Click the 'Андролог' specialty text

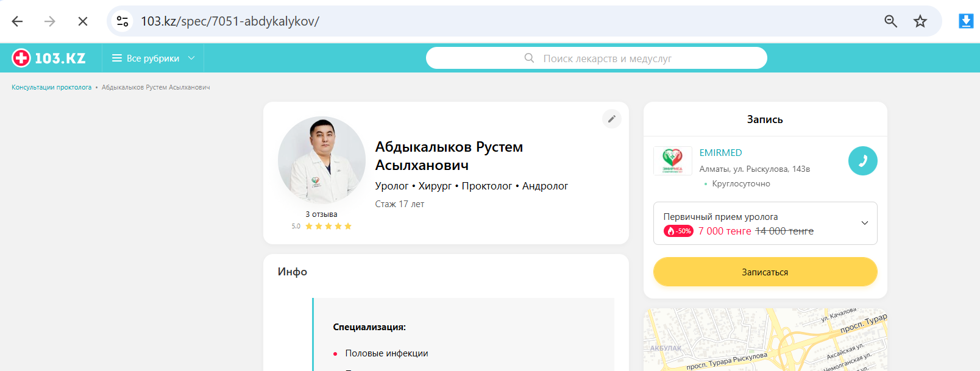pyautogui.click(x=545, y=186)
